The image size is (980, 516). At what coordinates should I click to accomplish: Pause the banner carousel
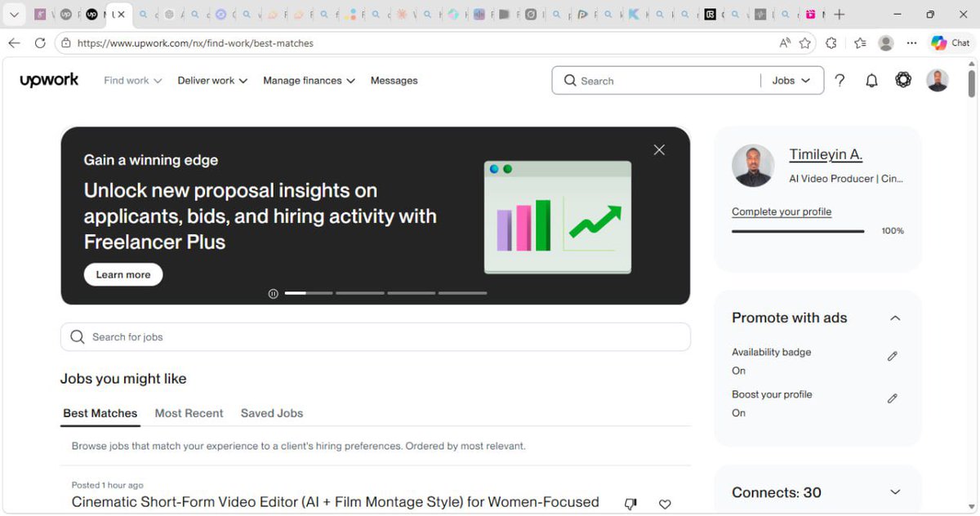point(274,294)
